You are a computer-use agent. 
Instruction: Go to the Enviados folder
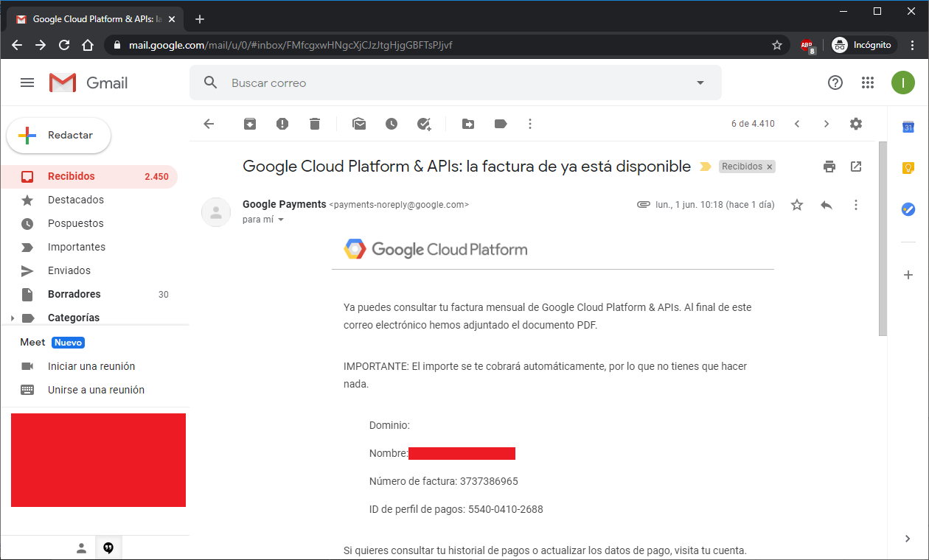pyautogui.click(x=69, y=270)
